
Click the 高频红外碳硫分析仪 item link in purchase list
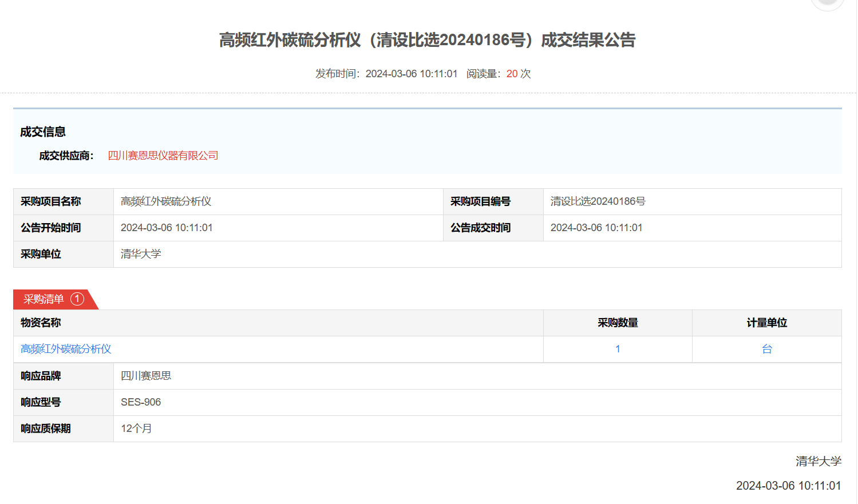pos(66,349)
